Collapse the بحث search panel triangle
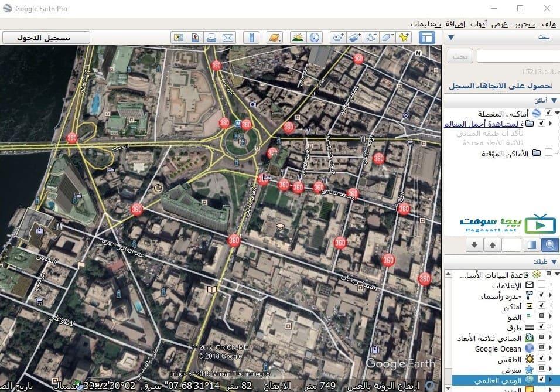 (451, 38)
